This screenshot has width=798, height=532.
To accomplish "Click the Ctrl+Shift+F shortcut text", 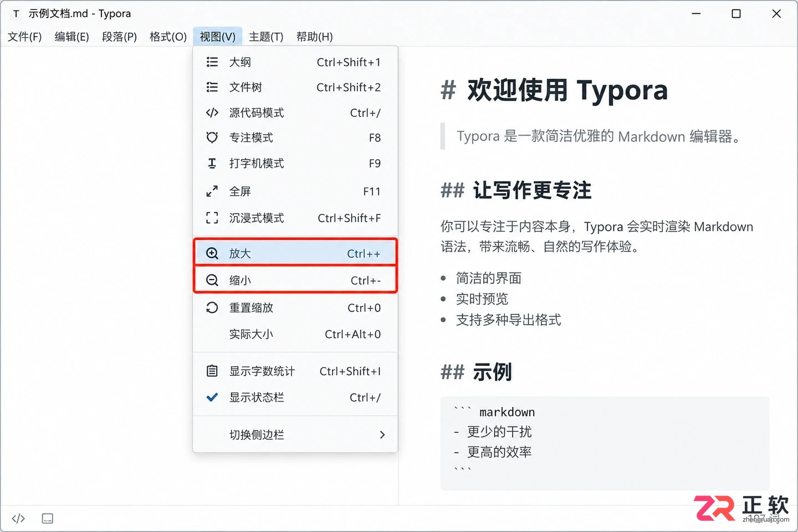I will pyautogui.click(x=349, y=218).
